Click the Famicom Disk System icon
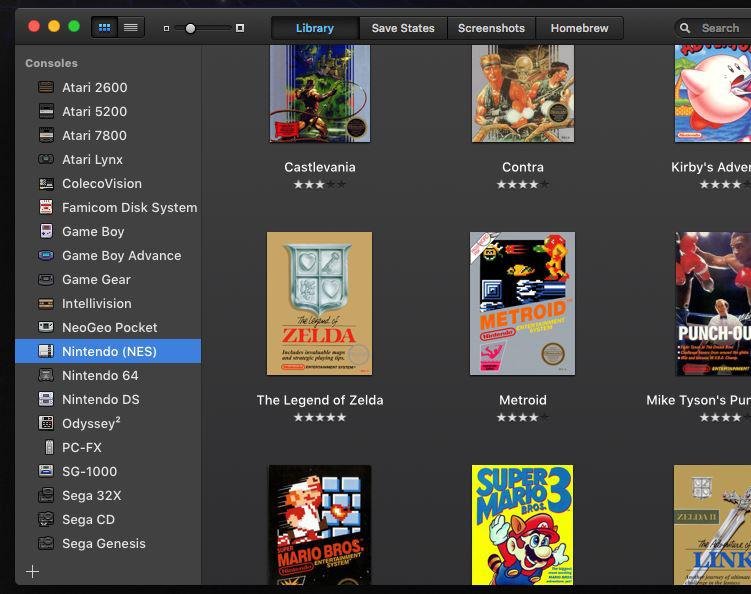The width and height of the screenshot is (751, 594). (46, 207)
